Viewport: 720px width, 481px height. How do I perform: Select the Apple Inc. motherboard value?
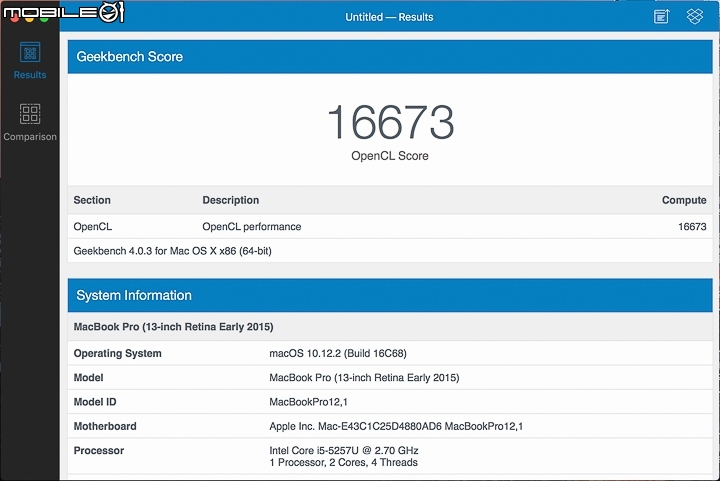[x=396, y=426]
